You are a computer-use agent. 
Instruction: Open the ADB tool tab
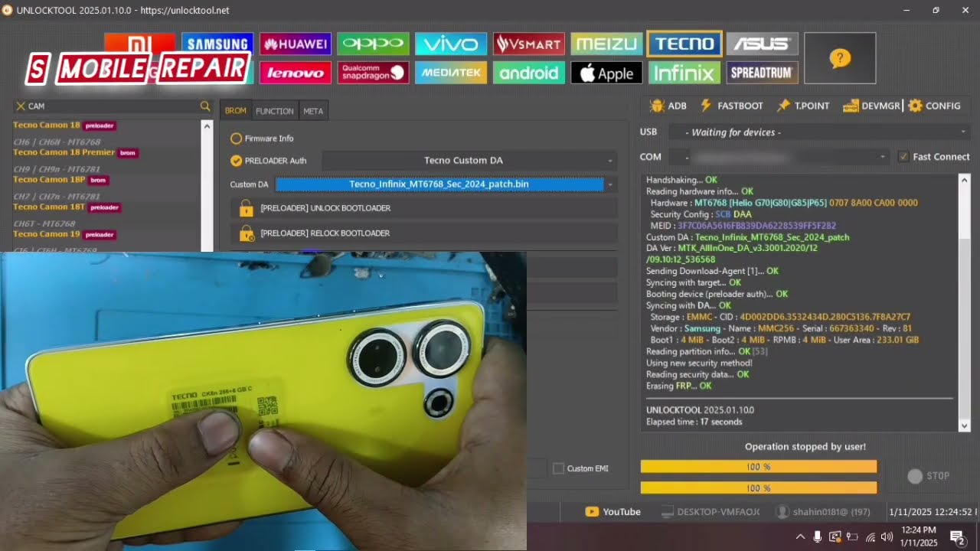click(x=668, y=106)
